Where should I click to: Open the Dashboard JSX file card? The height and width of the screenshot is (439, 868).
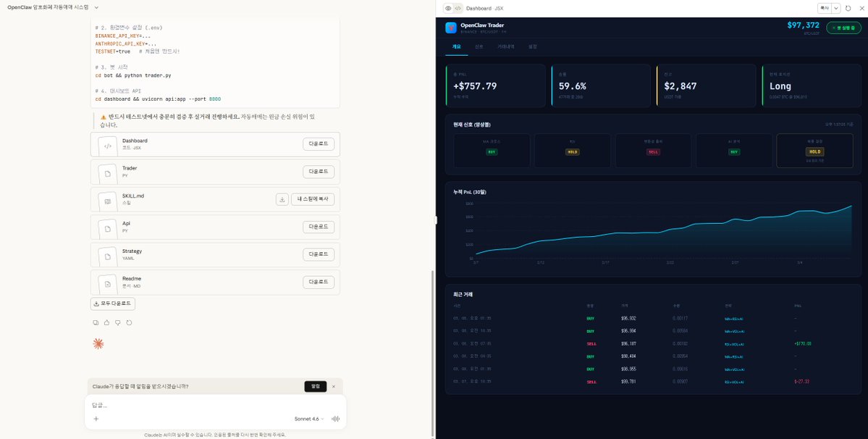[215, 144]
